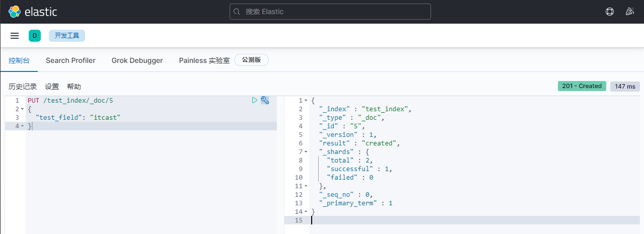Run the request with play icon
This screenshot has width=644, height=234.
point(255,101)
